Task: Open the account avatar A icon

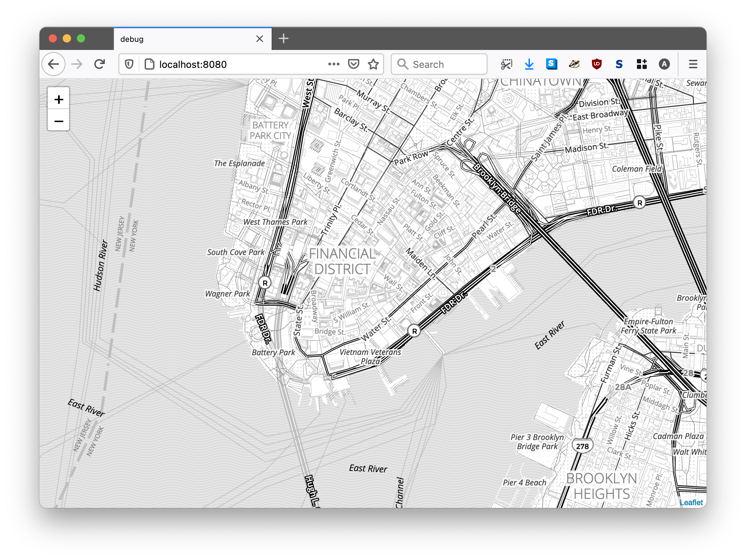Action: coord(664,64)
